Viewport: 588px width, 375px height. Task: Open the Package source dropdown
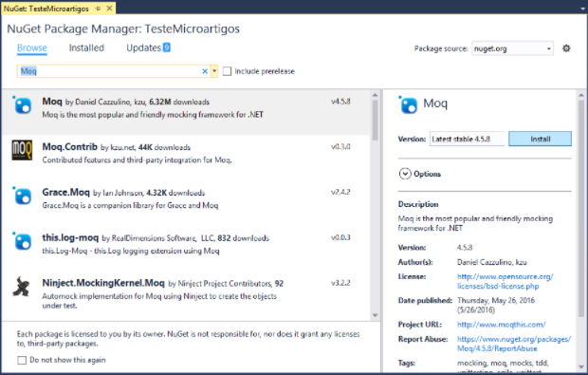[x=548, y=48]
